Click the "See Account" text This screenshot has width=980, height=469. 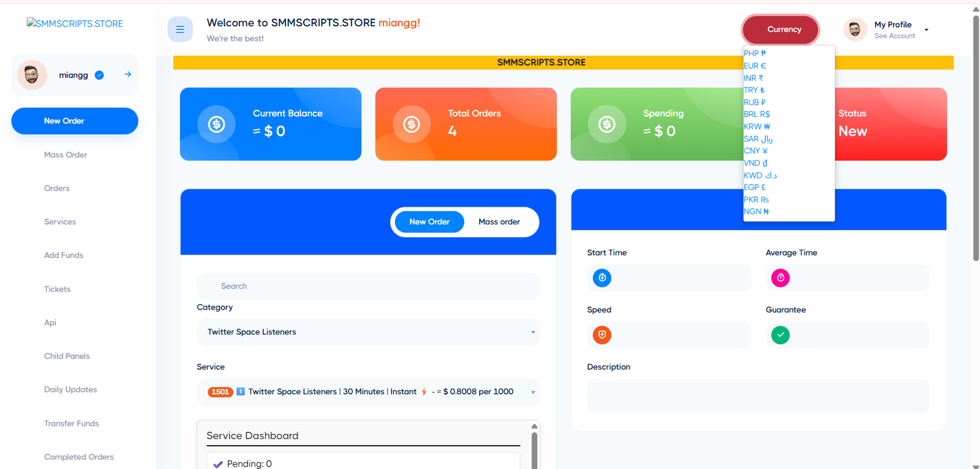click(x=895, y=36)
